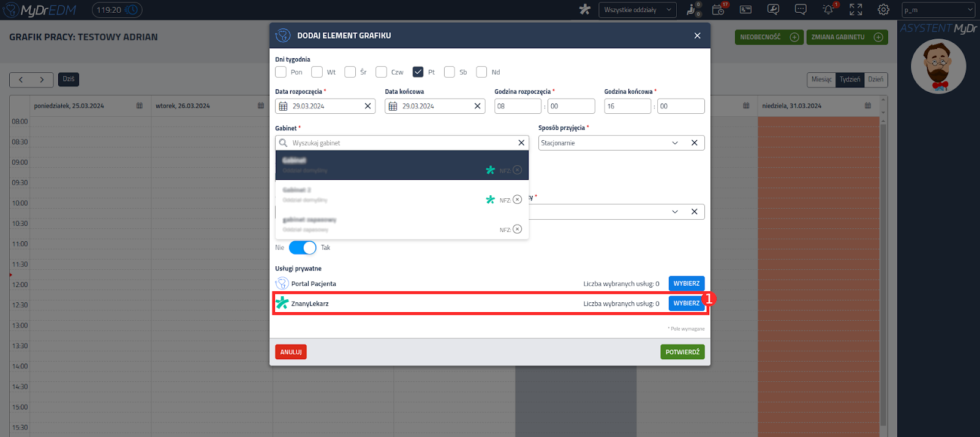Open notifications bell icon
Image resolution: width=980 pixels, height=437 pixels.
pos(829,9)
